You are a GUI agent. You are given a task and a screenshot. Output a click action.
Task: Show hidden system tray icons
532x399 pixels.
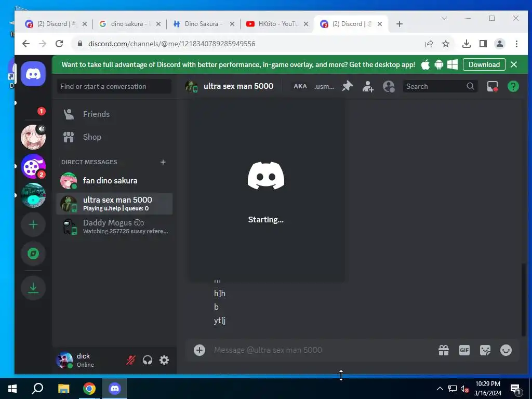click(440, 389)
